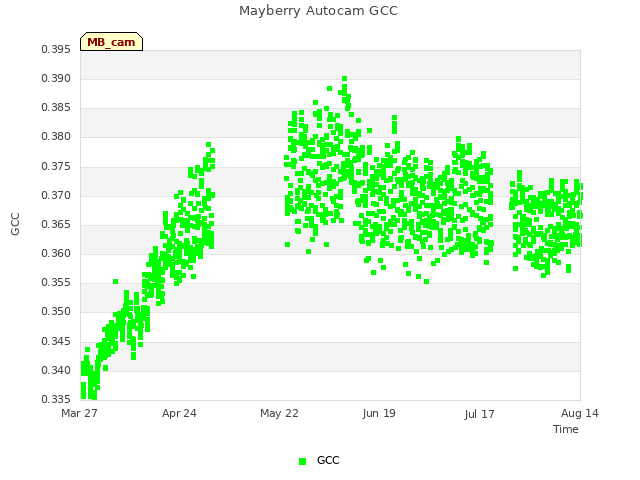
Task: Click the 0.345 y-axis value
Action: click(56, 341)
